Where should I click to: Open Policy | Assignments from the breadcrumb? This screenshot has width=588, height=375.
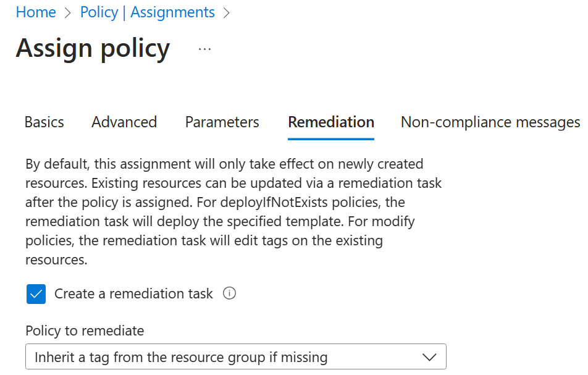tap(148, 12)
